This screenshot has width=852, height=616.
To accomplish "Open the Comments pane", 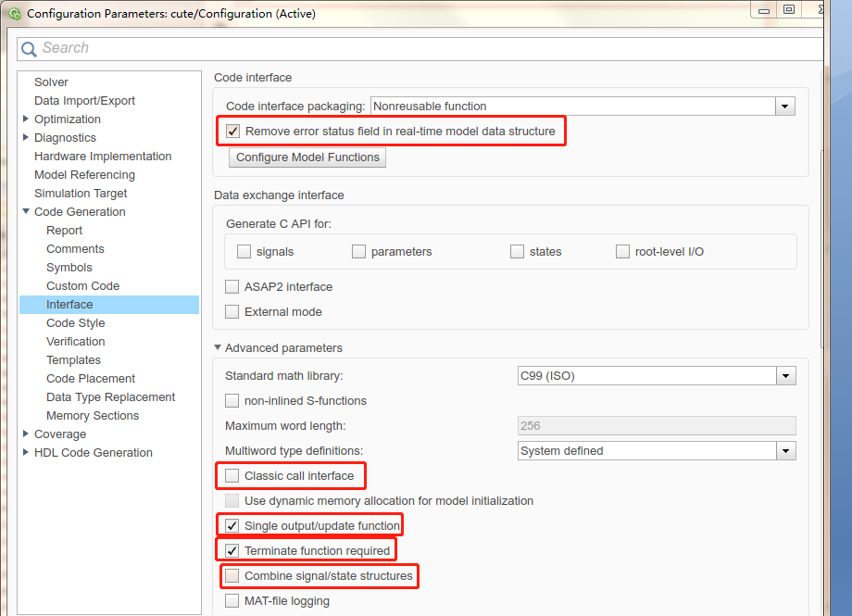I will coord(75,248).
